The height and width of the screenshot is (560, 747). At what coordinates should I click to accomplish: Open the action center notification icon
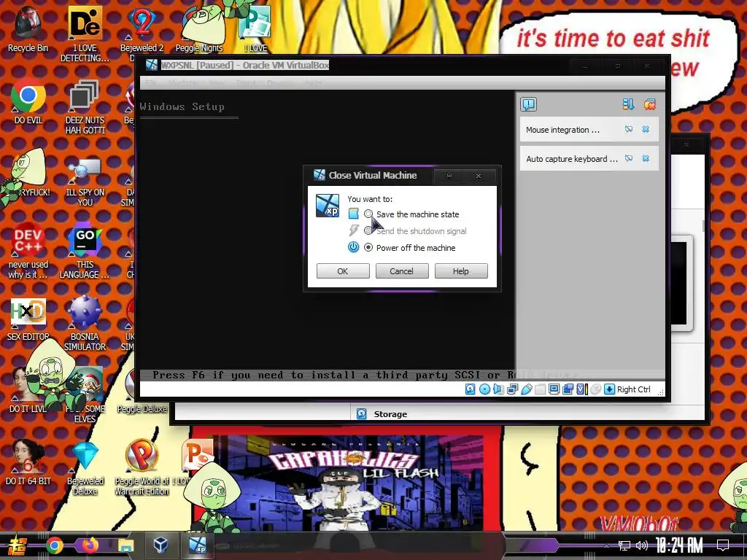[723, 545]
